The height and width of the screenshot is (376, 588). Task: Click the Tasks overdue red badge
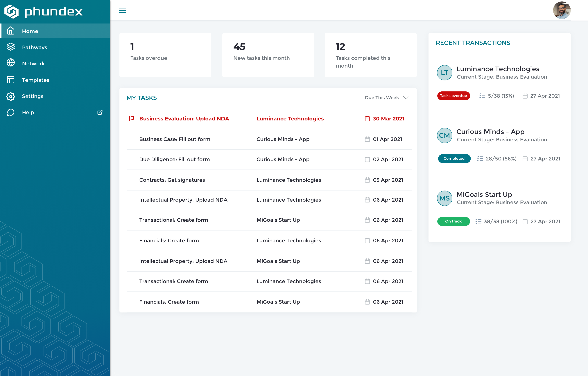coord(453,96)
